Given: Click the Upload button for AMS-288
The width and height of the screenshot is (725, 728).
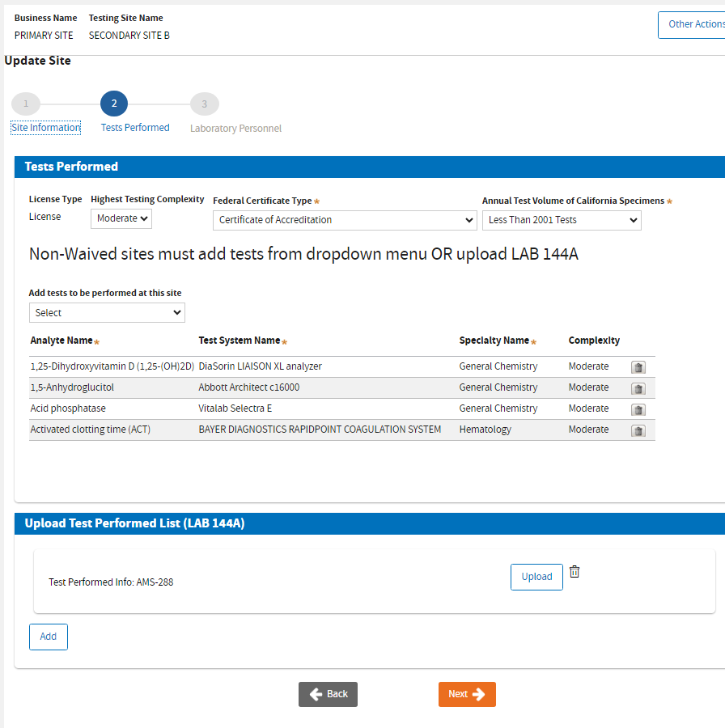Looking at the screenshot, I should click(x=536, y=577).
